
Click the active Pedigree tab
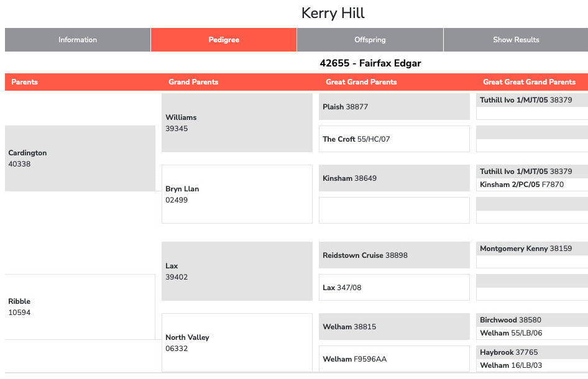click(x=224, y=40)
